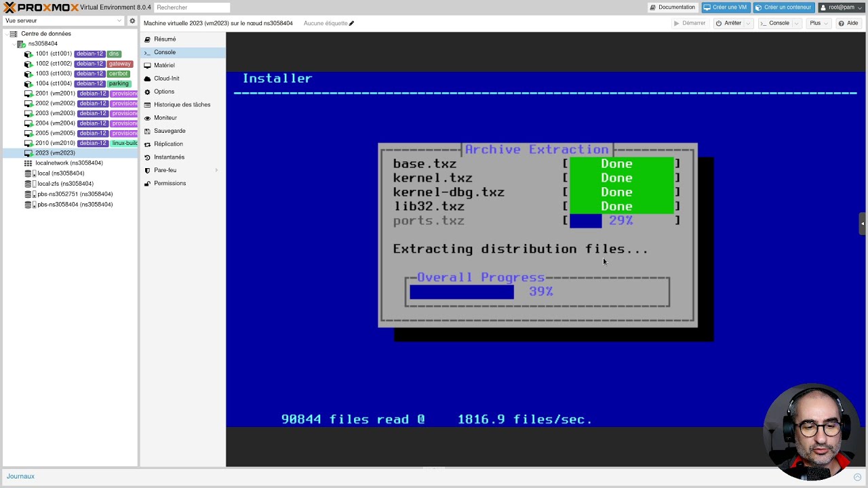
Task: Click the VM monitor icon for 2001 (vm2001)
Action: point(28,94)
